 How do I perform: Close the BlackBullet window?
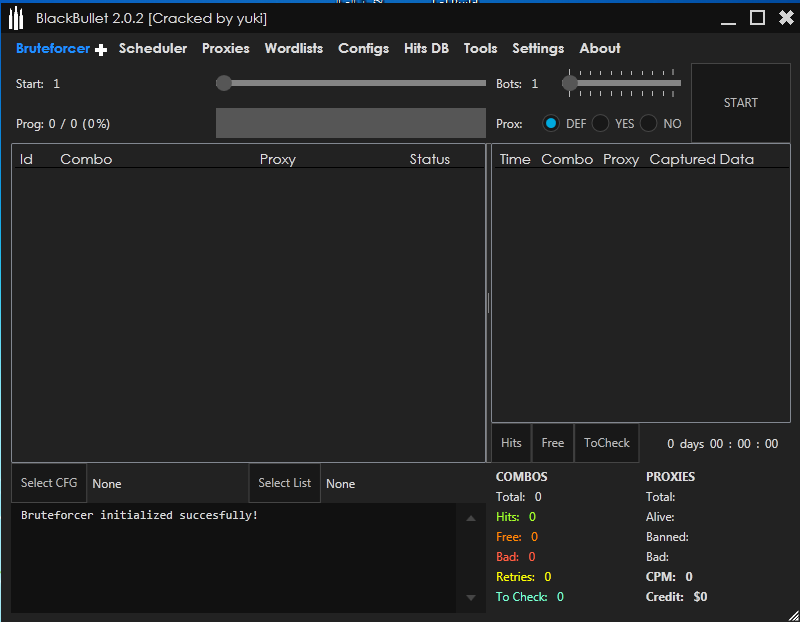(786, 18)
